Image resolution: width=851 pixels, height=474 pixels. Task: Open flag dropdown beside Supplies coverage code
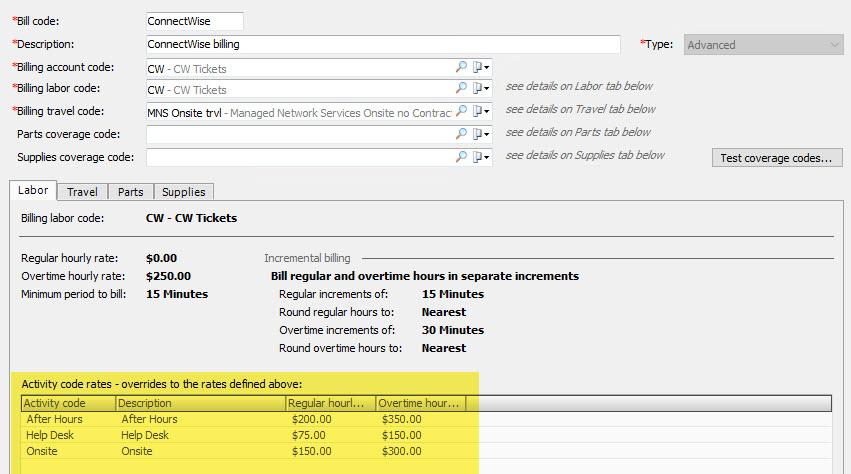pos(480,157)
